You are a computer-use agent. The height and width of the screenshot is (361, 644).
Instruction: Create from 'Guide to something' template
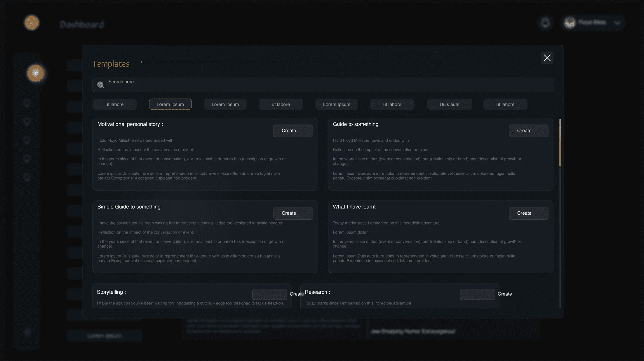click(528, 131)
